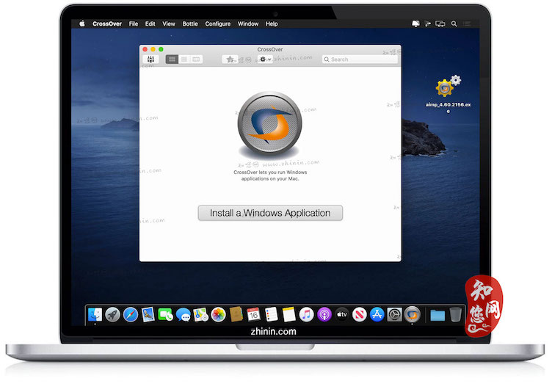Open System Preferences in the Dock
The image size is (552, 392).
click(x=394, y=314)
